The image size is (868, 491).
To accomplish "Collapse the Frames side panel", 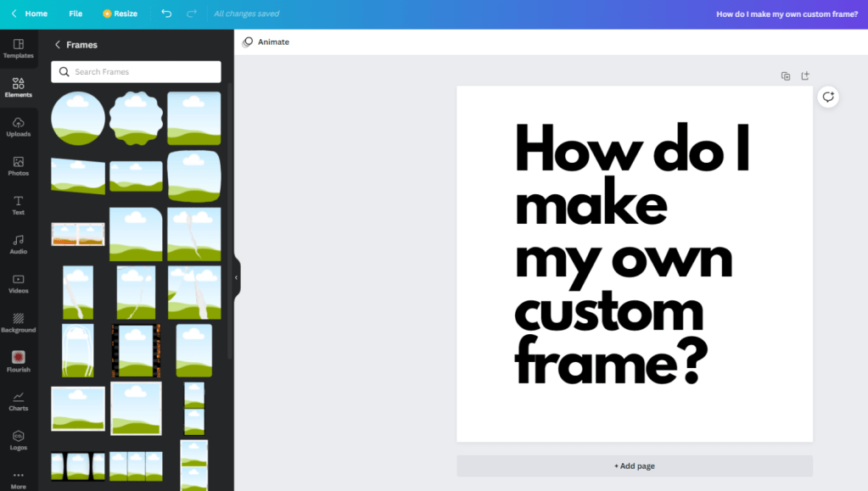I will click(x=236, y=277).
